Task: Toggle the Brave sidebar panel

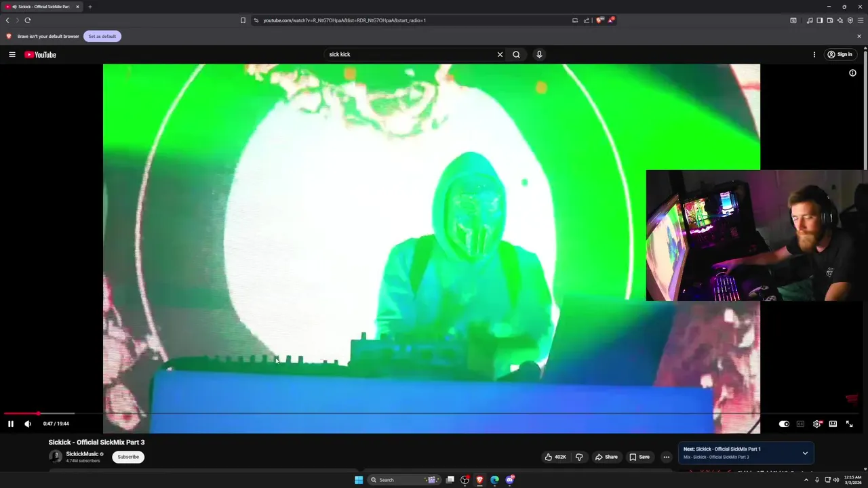Action: [819, 20]
